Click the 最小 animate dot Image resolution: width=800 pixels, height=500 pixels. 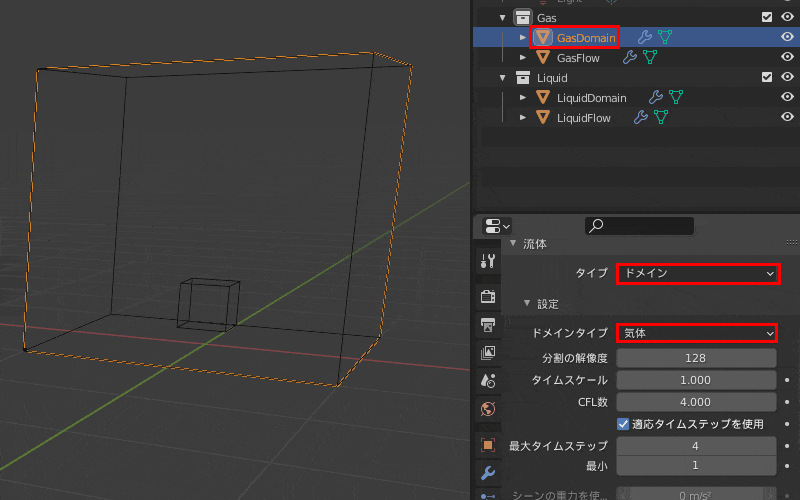[787, 465]
